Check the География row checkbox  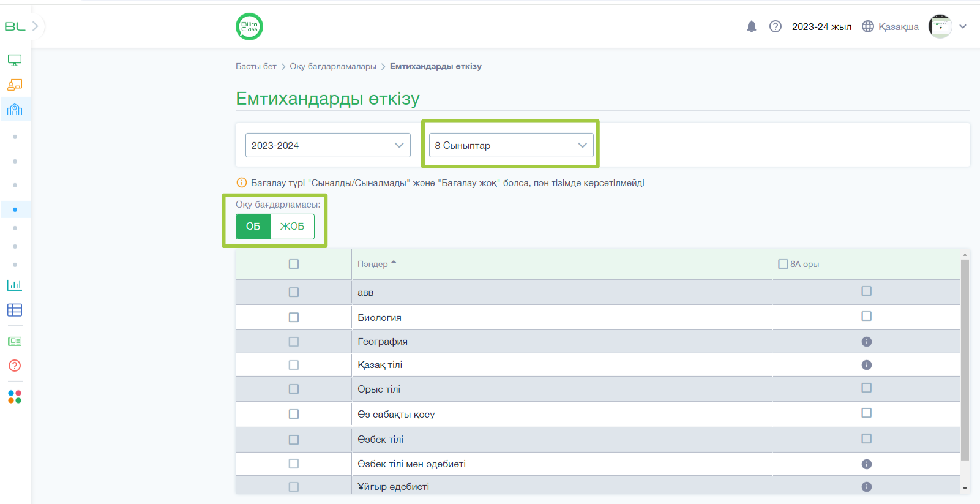coord(294,342)
